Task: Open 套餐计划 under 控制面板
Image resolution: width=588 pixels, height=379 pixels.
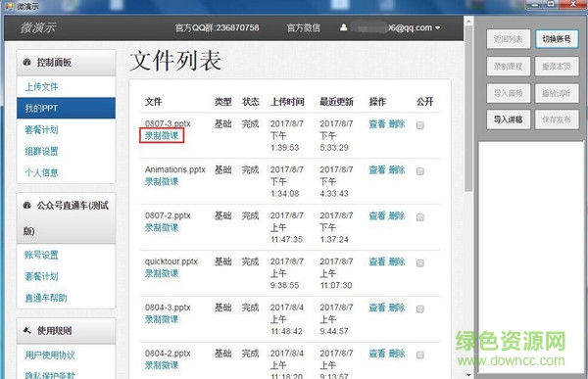Action: click(41, 129)
